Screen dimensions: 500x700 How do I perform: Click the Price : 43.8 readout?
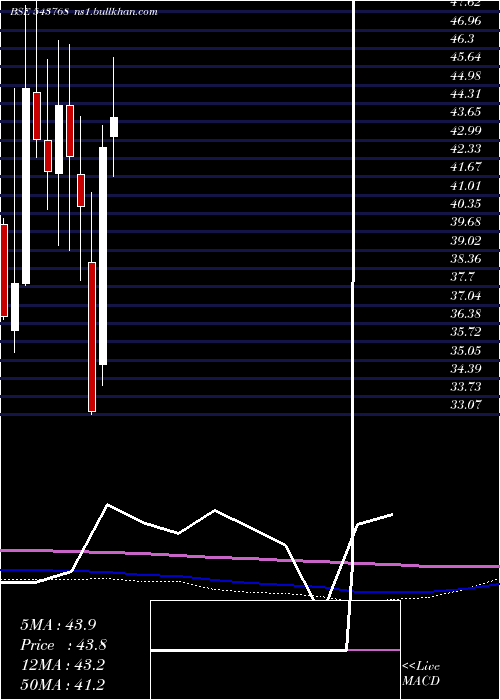63,645
